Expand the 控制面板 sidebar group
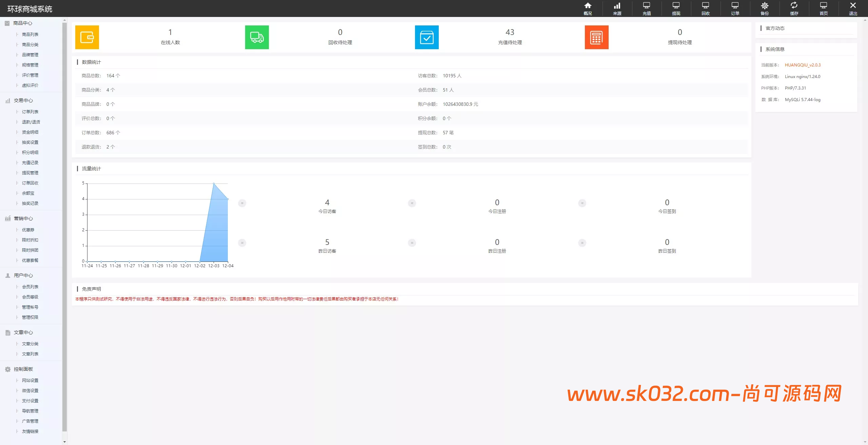 (x=23, y=369)
